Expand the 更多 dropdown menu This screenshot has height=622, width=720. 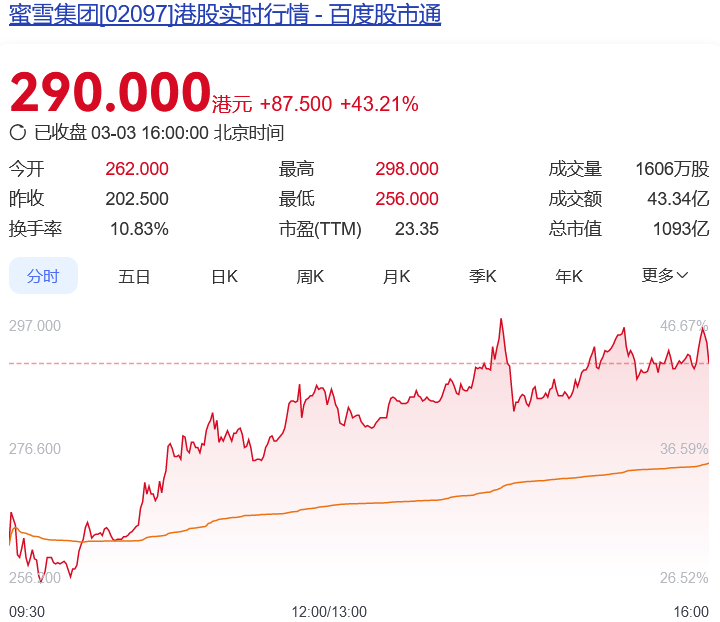tap(664, 275)
